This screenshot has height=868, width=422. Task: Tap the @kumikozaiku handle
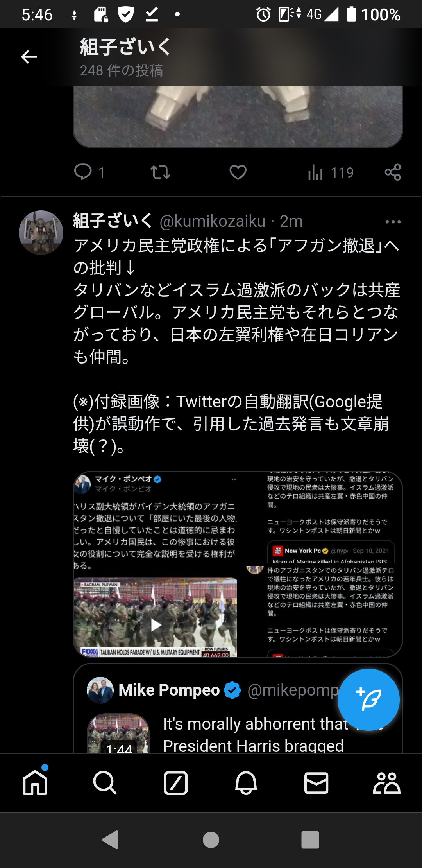213,221
